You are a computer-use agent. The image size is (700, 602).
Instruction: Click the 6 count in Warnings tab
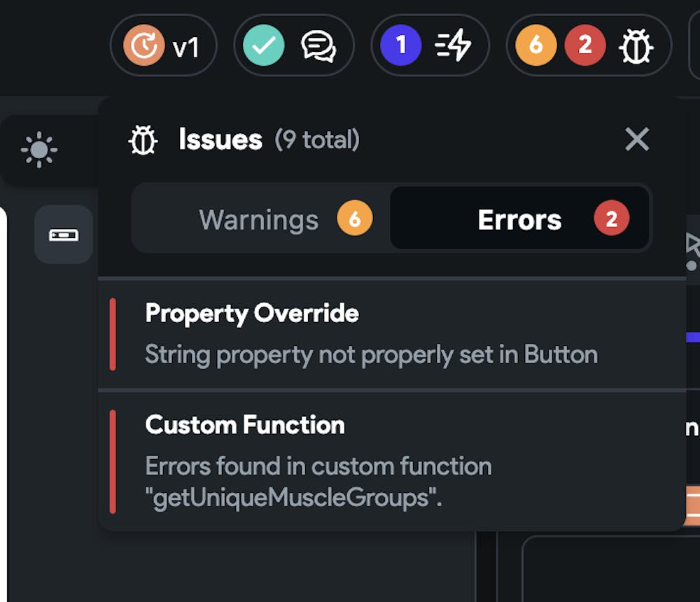tap(355, 220)
